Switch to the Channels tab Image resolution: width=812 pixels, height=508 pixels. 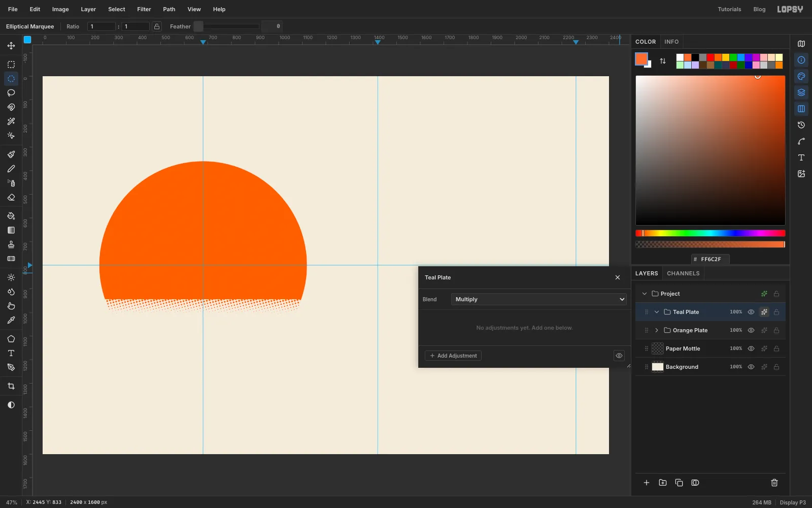pyautogui.click(x=683, y=273)
